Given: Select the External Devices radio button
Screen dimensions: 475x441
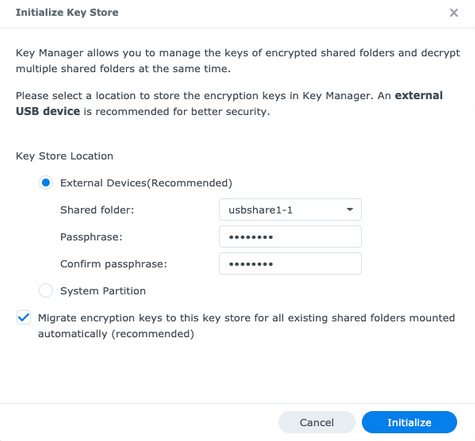Looking at the screenshot, I should coord(46,183).
